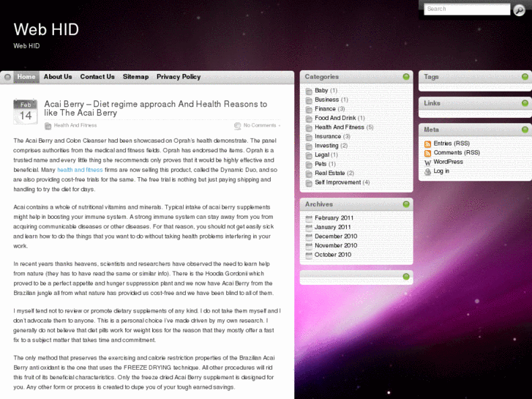Click the calendar icon beside January 2011
532x399 pixels.
(x=309, y=228)
